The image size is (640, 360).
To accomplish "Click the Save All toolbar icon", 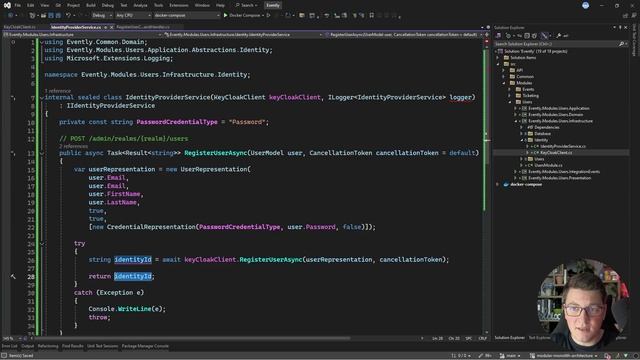I will pyautogui.click(x=58, y=16).
